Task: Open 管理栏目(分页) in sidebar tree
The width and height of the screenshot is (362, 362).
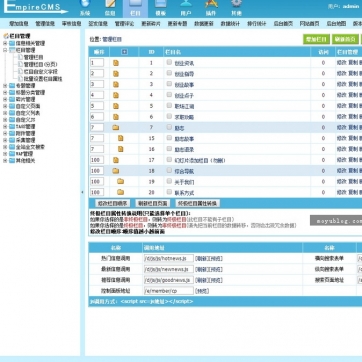Action: click(41, 64)
